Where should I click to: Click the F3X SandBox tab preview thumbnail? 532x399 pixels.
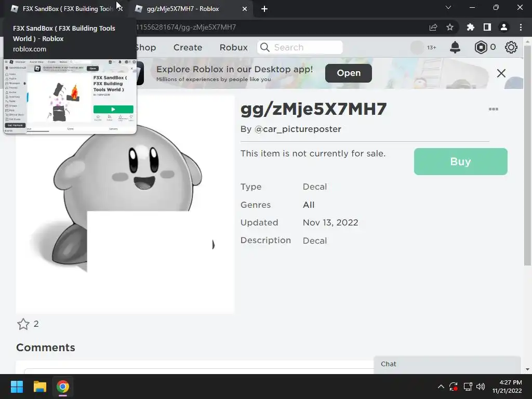70,96
